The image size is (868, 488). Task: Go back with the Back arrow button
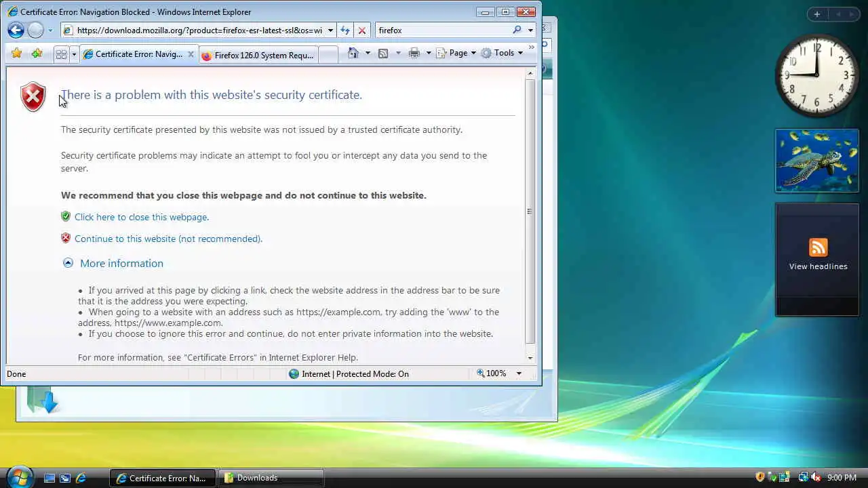point(16,30)
